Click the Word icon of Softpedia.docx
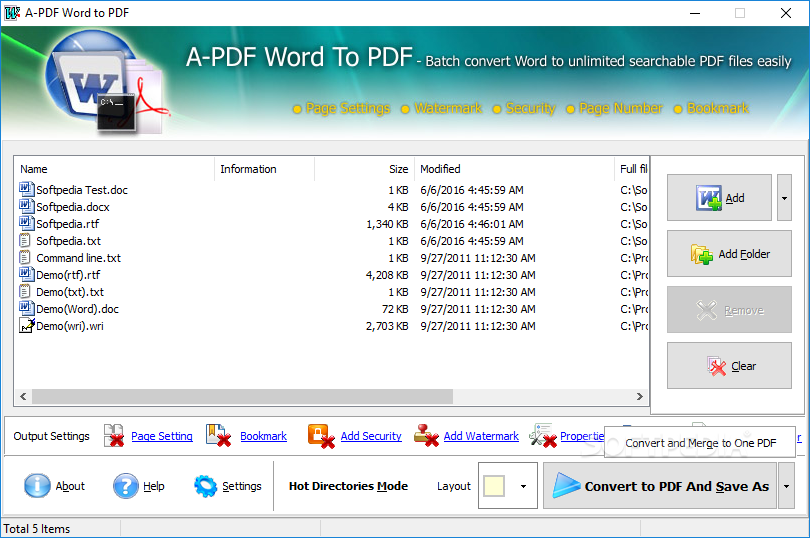Viewport: 810px width, 538px height. coord(26,206)
